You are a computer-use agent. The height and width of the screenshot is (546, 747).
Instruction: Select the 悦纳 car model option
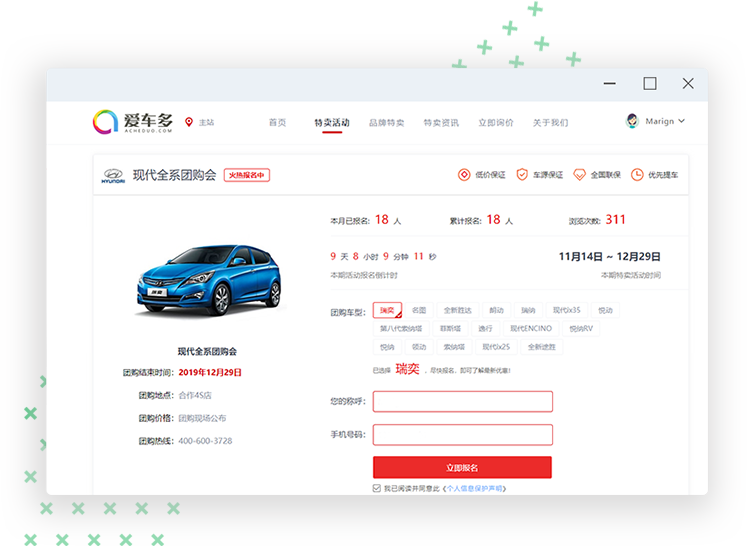tap(387, 347)
